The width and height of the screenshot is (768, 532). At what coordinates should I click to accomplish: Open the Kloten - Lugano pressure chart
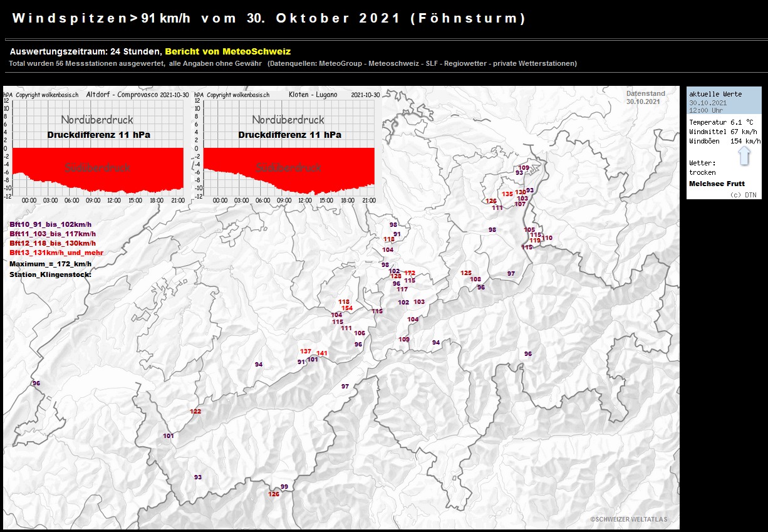289,145
